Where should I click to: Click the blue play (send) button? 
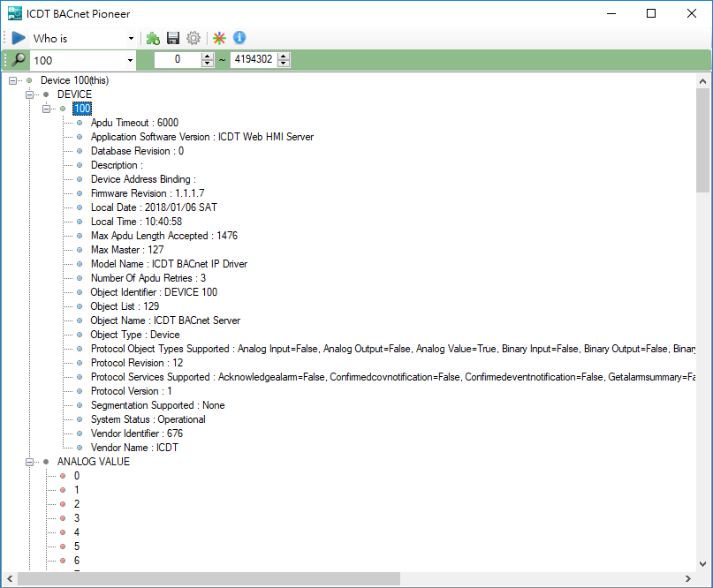coord(19,38)
